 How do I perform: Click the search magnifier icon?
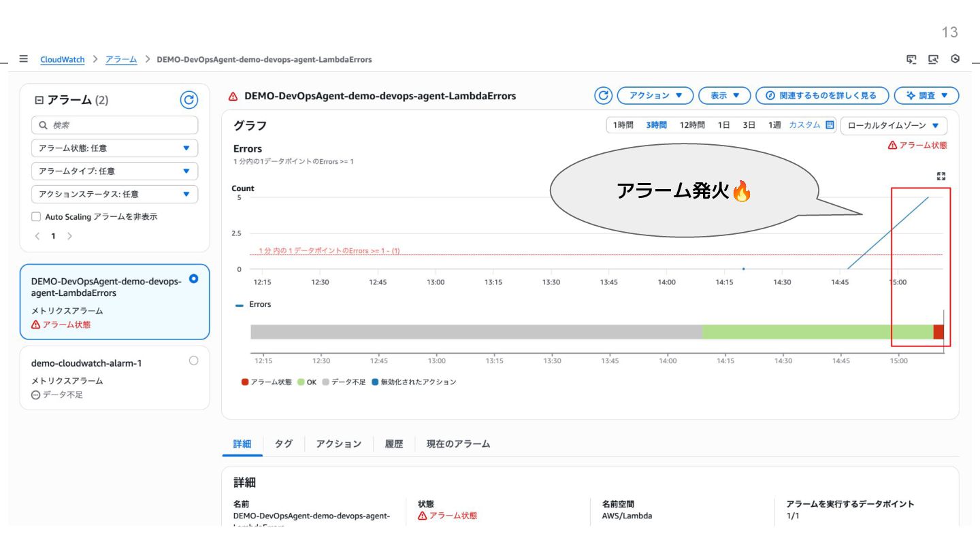tap(44, 125)
